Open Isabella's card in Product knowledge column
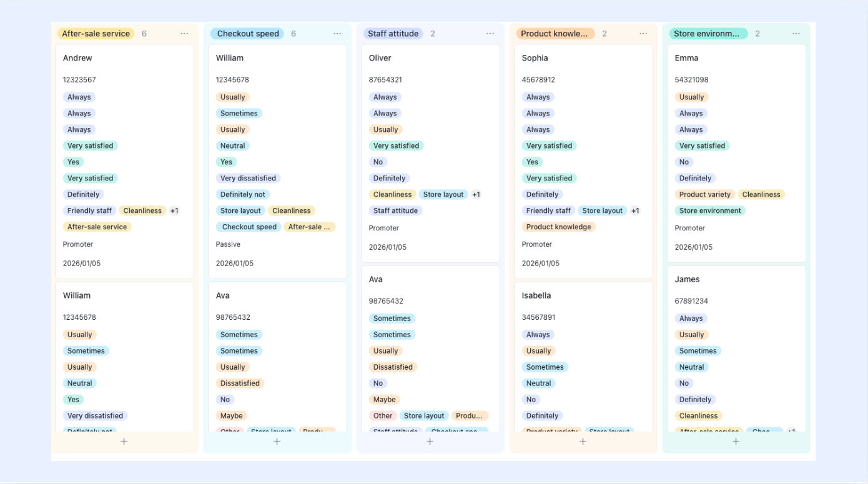Image resolution: width=868 pixels, height=484 pixels. coord(583,357)
